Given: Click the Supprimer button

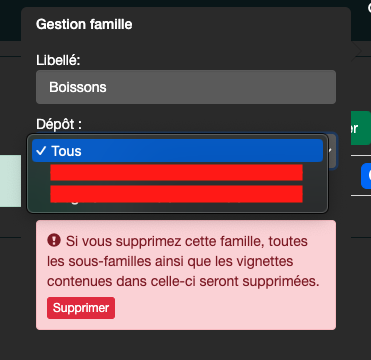Looking at the screenshot, I should pos(81,308).
